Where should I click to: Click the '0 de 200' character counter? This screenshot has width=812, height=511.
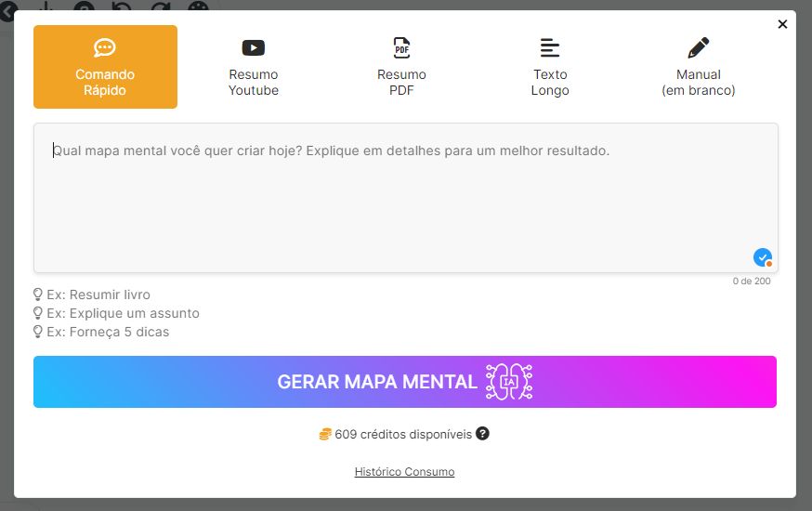click(x=752, y=282)
